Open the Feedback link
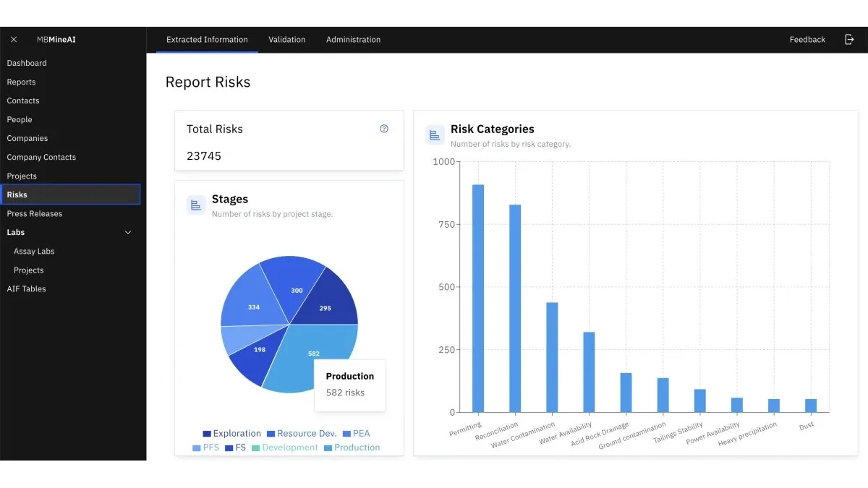The image size is (868, 488). click(807, 40)
